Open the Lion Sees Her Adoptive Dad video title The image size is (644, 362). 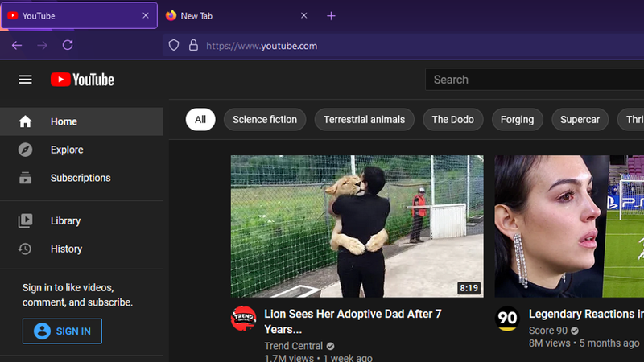[353, 321]
